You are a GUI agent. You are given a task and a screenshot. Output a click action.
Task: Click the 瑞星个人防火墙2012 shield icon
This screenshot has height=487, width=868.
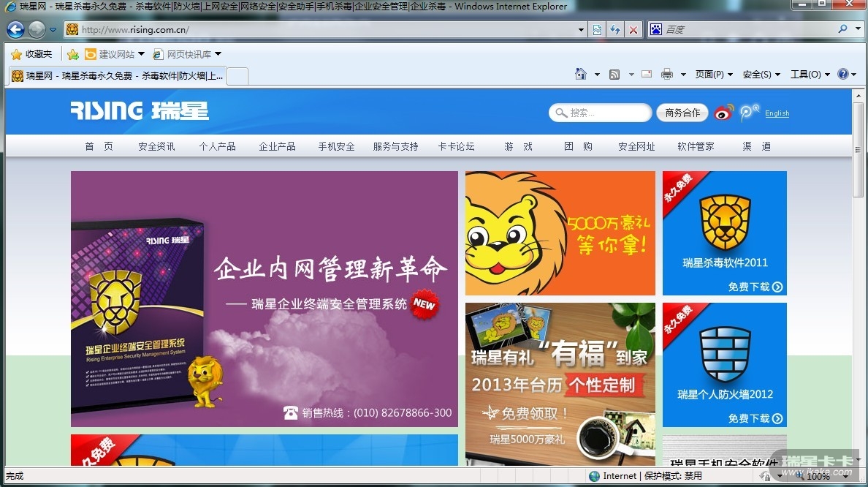(x=725, y=355)
